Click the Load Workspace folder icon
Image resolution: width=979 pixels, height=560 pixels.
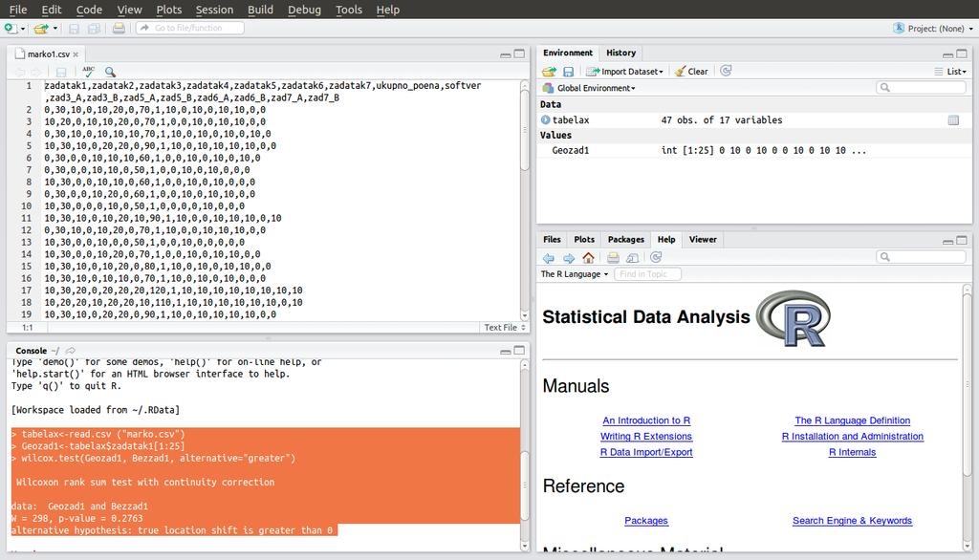(x=549, y=71)
